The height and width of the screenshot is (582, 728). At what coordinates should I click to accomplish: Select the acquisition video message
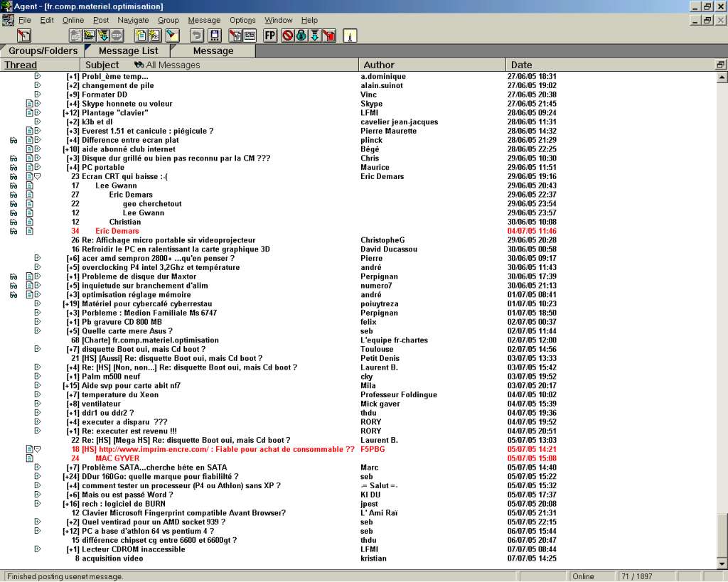coord(112,559)
